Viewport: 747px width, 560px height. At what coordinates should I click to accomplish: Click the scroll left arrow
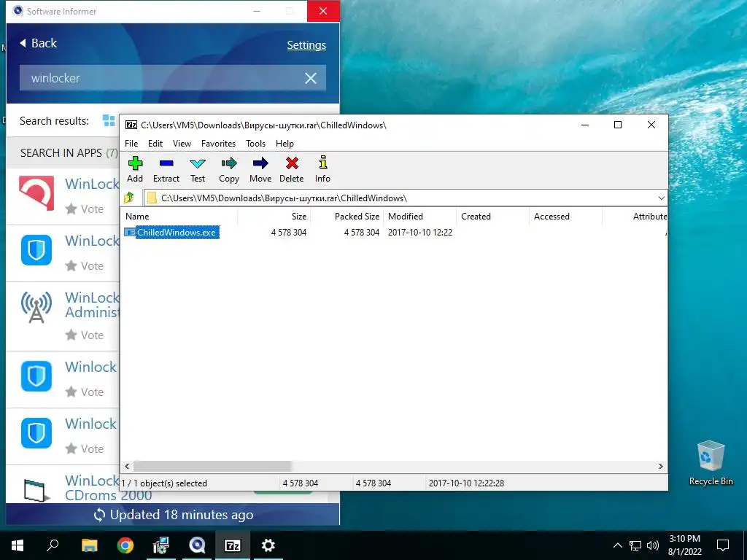click(x=127, y=466)
